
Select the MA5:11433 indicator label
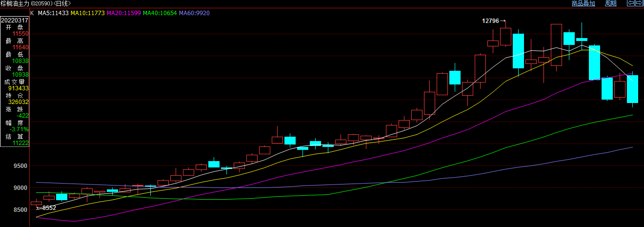click(x=53, y=12)
